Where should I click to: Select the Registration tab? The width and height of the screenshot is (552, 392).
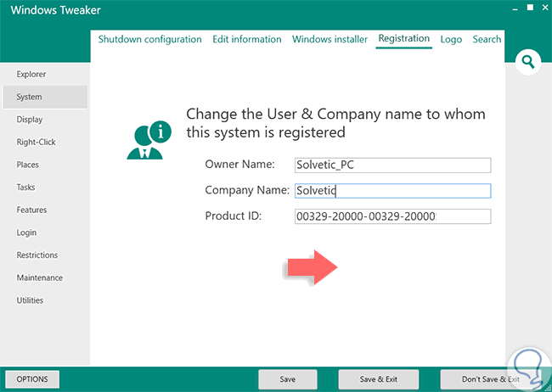403,39
